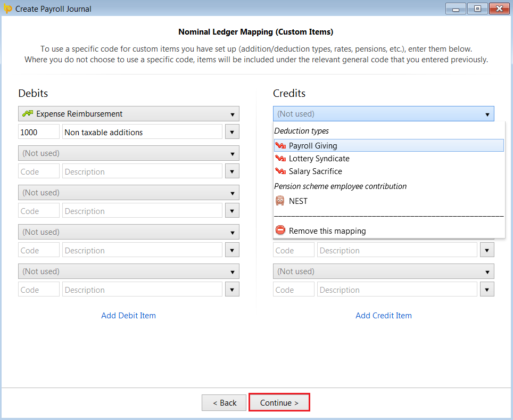Viewport: 513px width, 420px height.
Task: Click the Nominal Ledger Mapping title text
Action: [256, 32]
